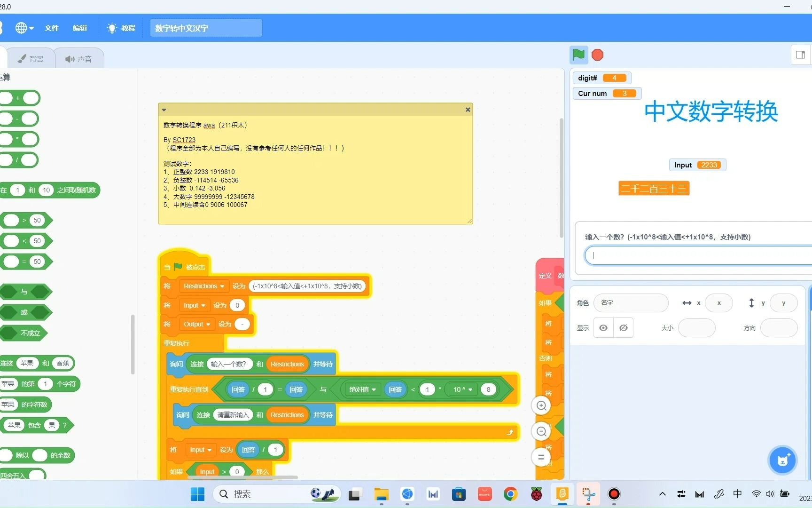Image resolution: width=812 pixels, height=508 pixels.
Task: Stop the project with the red stop icon
Action: point(597,55)
